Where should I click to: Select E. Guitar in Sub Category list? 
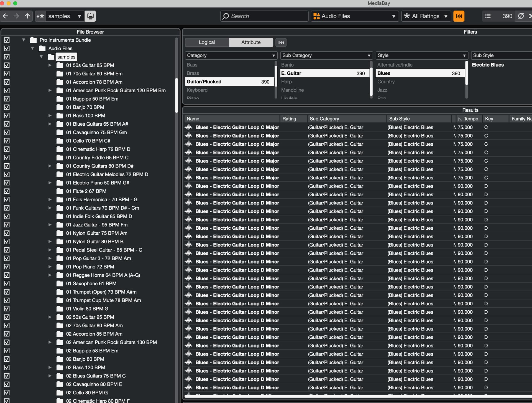coord(325,73)
